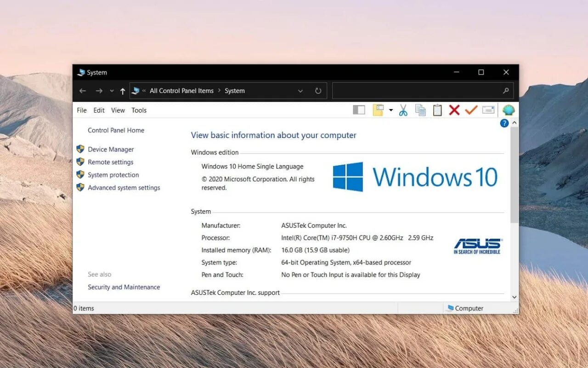Image resolution: width=588 pixels, height=368 pixels.
Task: Click the 'ASUSTek Computer Inc.' manufacturer value
Action: coord(314,225)
